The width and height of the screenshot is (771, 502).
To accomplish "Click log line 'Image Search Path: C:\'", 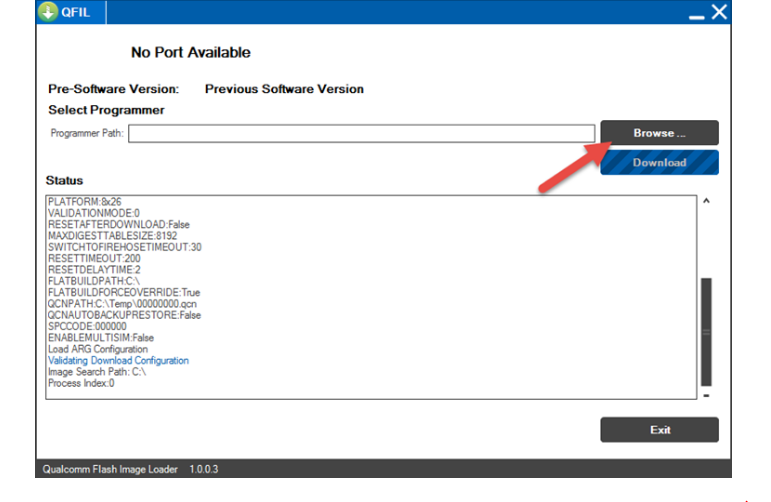I will [x=97, y=372].
